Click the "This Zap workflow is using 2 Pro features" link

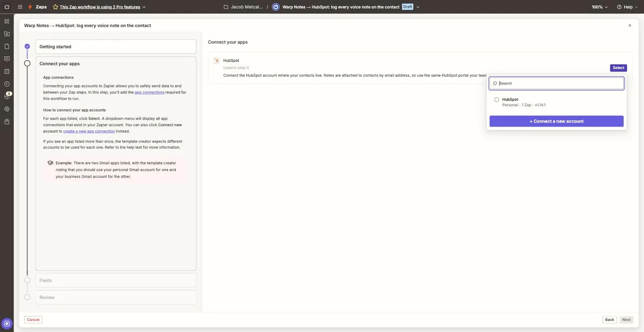[100, 7]
